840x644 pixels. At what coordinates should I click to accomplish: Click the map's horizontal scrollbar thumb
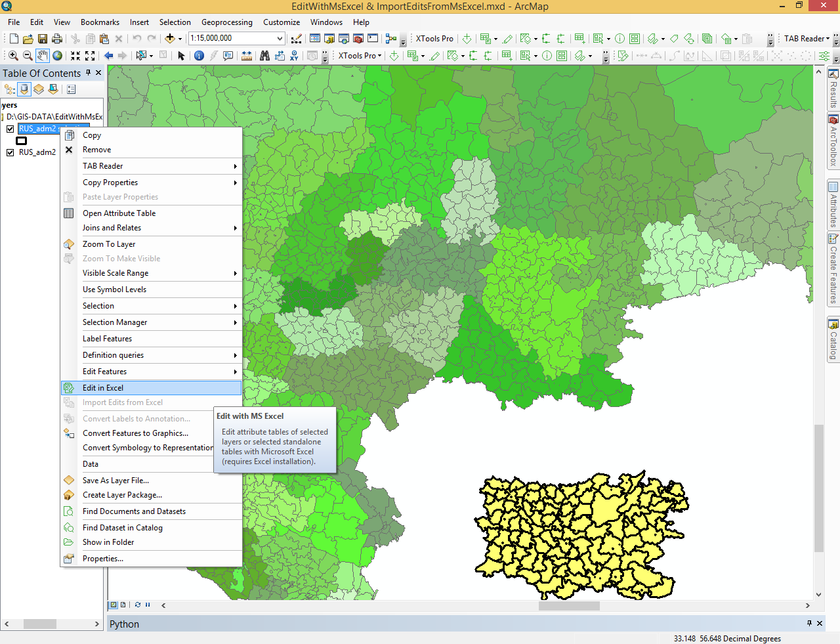coord(569,606)
